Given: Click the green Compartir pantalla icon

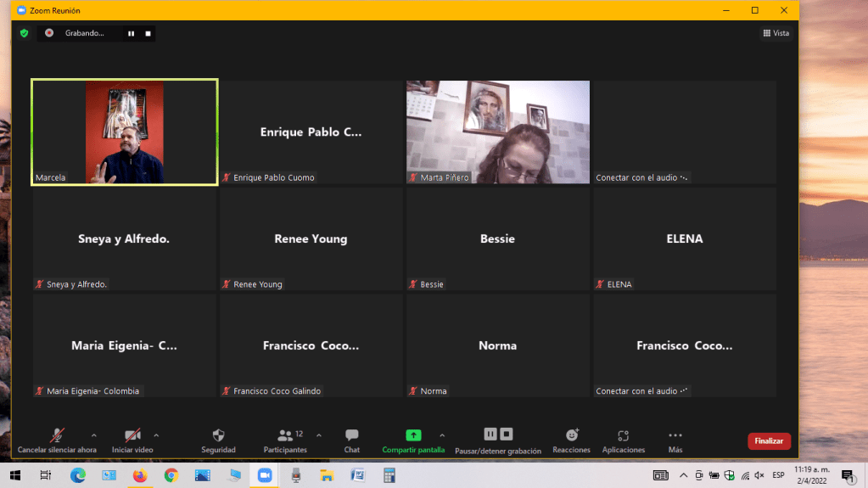Looking at the screenshot, I should pyautogui.click(x=413, y=435).
